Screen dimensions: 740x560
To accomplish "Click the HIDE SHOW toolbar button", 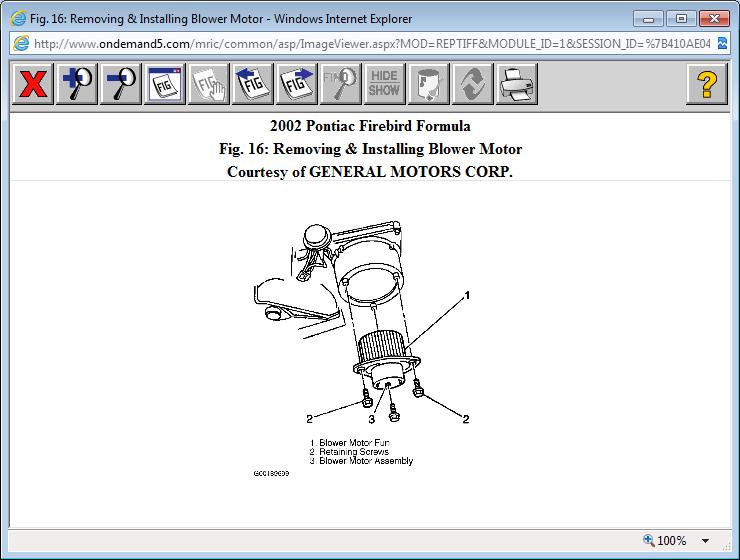I will coord(384,84).
